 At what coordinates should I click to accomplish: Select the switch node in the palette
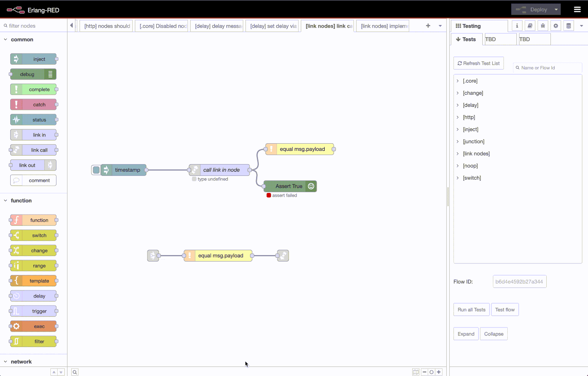[33, 235]
